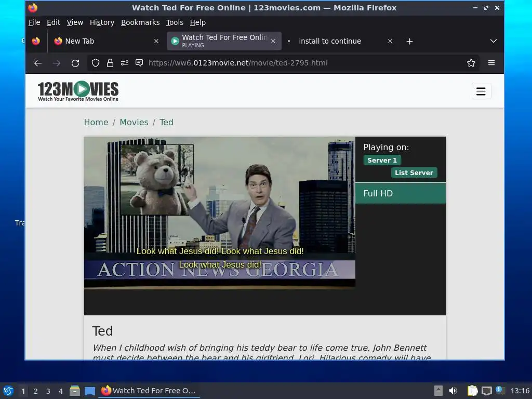The image size is (532, 399).
Task: Click the reader/translation icon in address bar
Action: click(139, 63)
